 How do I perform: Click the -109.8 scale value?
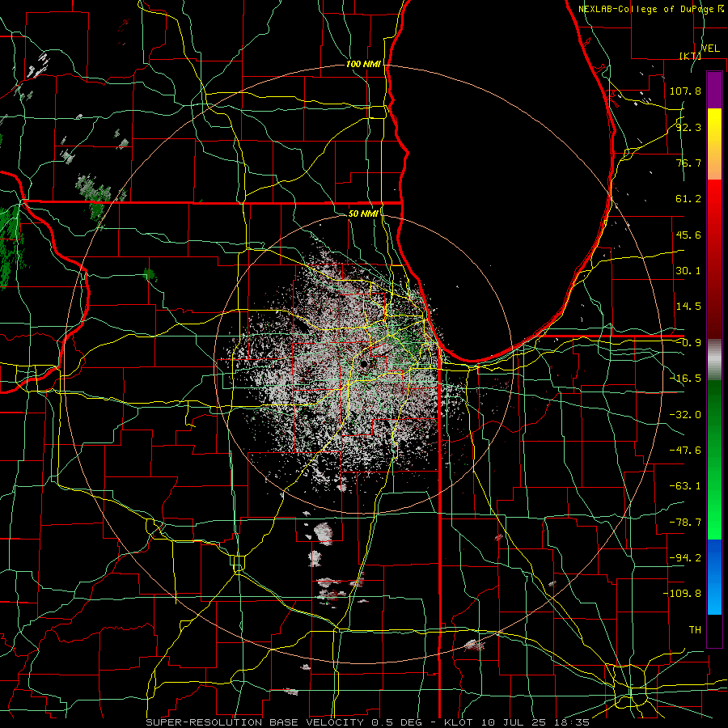click(x=682, y=594)
